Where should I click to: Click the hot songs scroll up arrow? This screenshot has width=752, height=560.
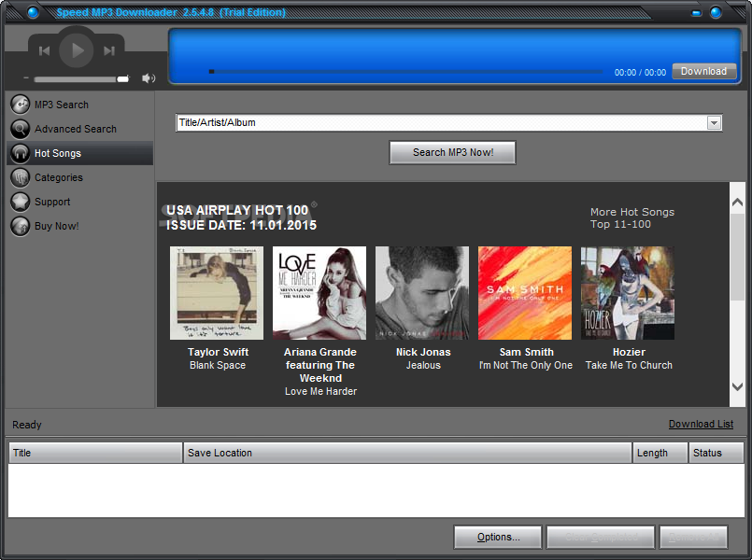click(x=738, y=203)
